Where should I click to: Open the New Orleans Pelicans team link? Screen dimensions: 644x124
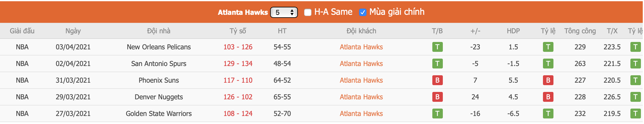[x=159, y=47]
